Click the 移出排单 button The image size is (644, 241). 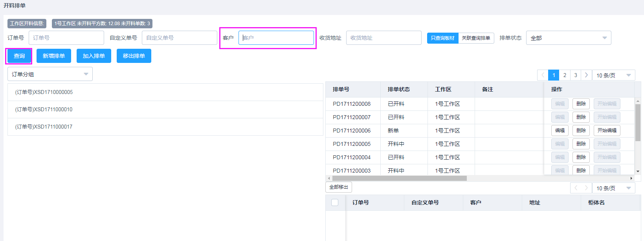[x=134, y=56]
